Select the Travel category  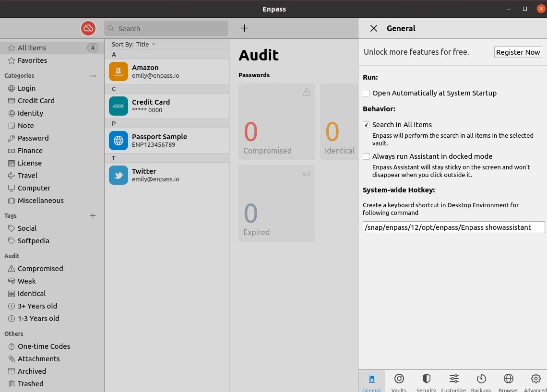point(52,176)
